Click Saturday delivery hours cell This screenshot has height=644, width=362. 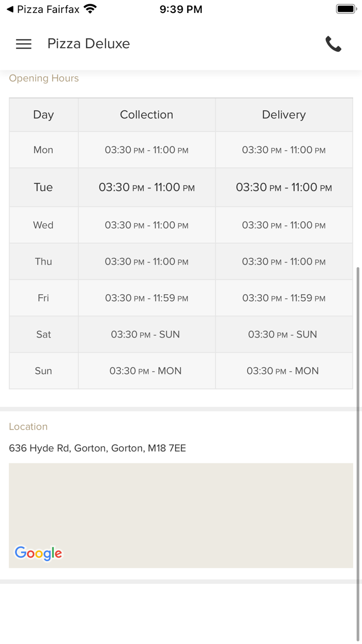[x=283, y=334]
